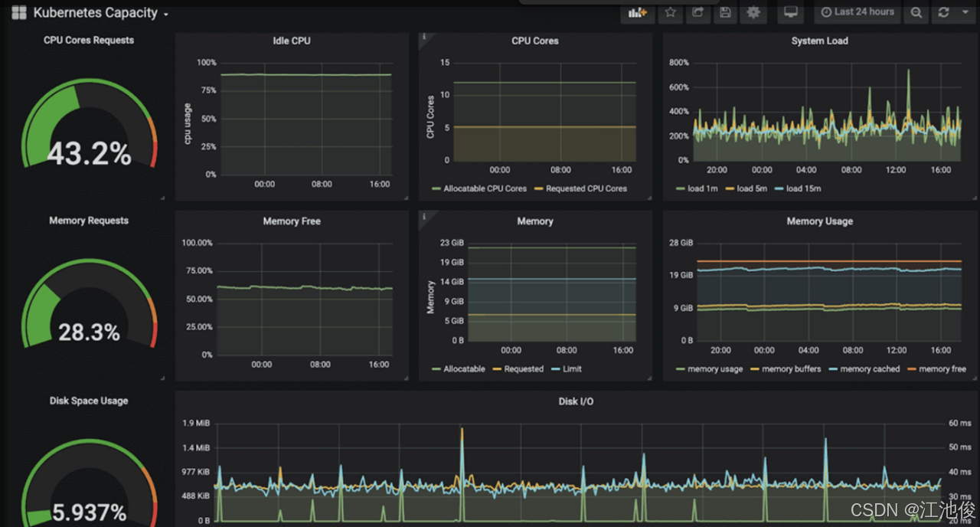The width and height of the screenshot is (980, 527).
Task: Open the Memory Requests panel title menu
Action: tap(89, 221)
